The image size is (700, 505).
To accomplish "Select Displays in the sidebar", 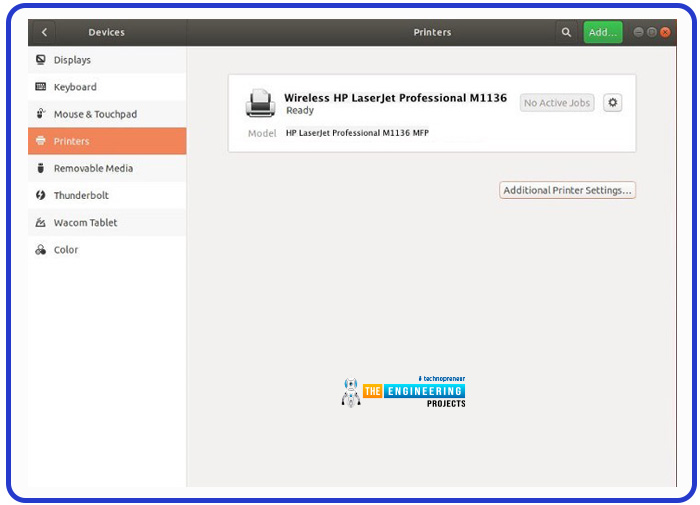I will pos(107,60).
